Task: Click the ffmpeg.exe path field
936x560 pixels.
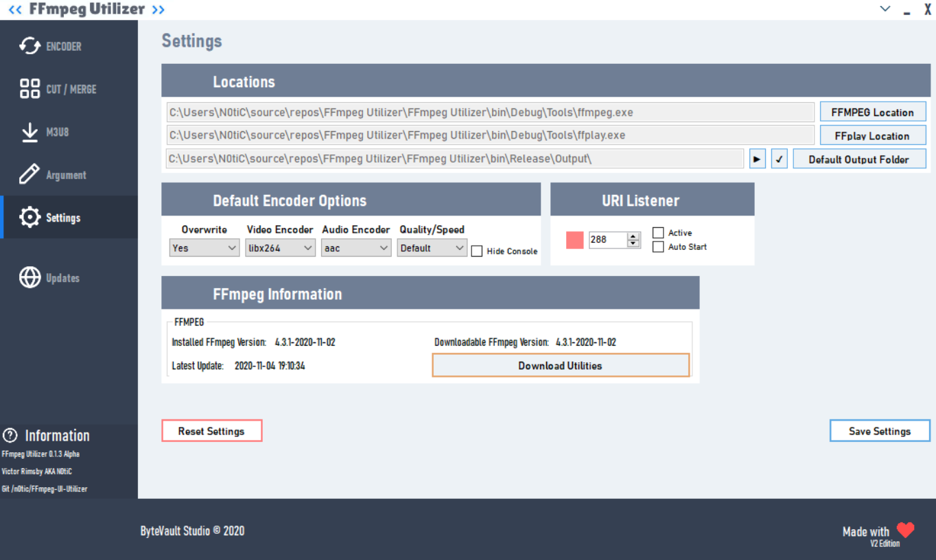Action: tap(490, 112)
